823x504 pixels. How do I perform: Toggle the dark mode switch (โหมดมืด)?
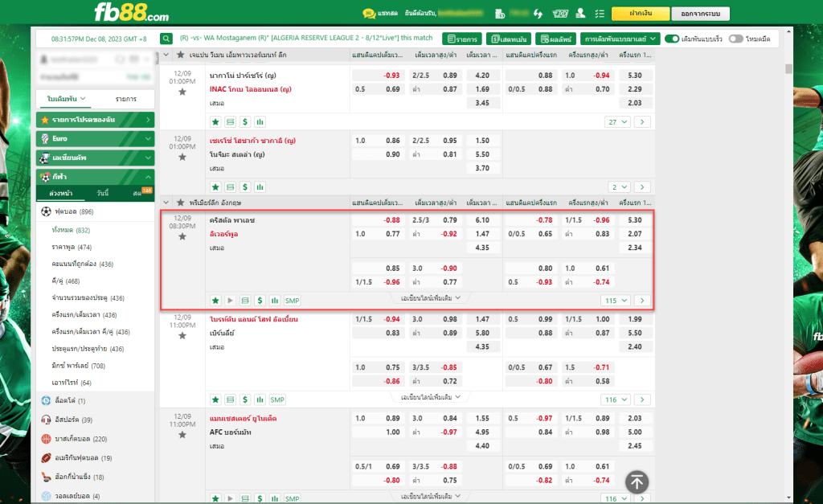pyautogui.click(x=736, y=39)
